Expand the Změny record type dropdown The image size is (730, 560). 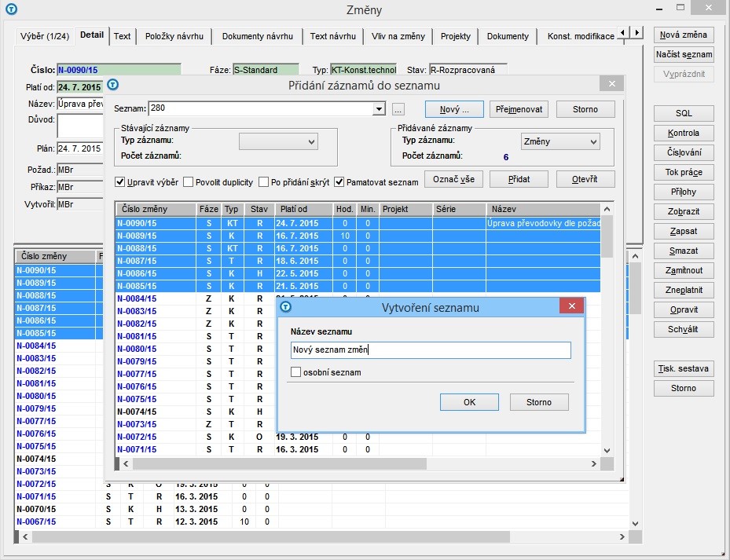click(593, 142)
